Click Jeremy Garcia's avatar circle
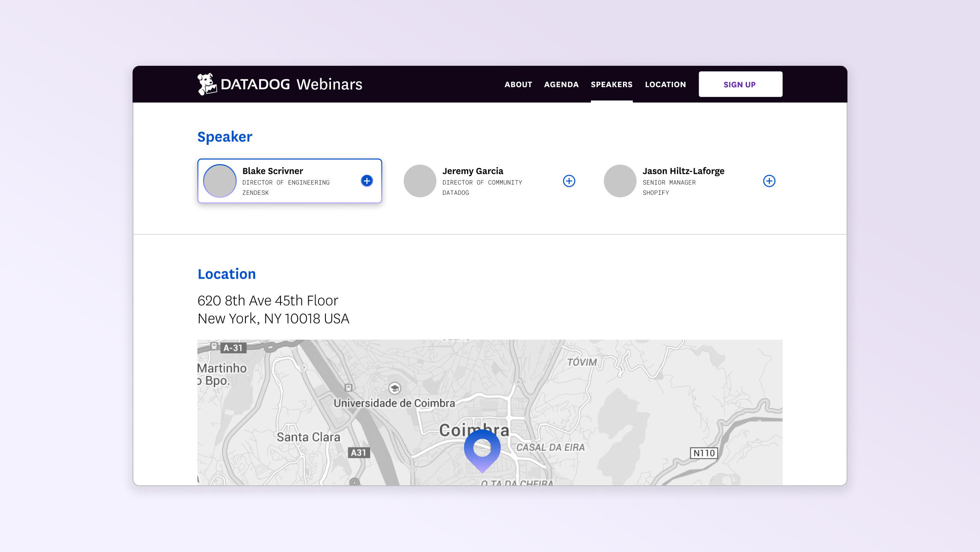 coord(420,181)
